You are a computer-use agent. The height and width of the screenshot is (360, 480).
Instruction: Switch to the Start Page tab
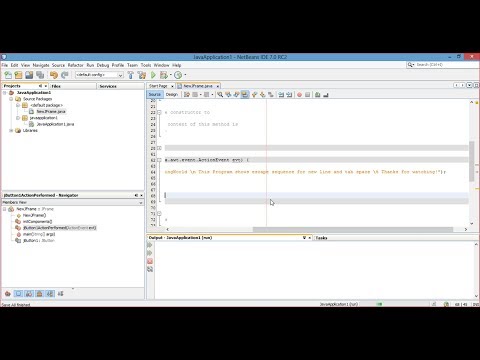(x=161, y=86)
